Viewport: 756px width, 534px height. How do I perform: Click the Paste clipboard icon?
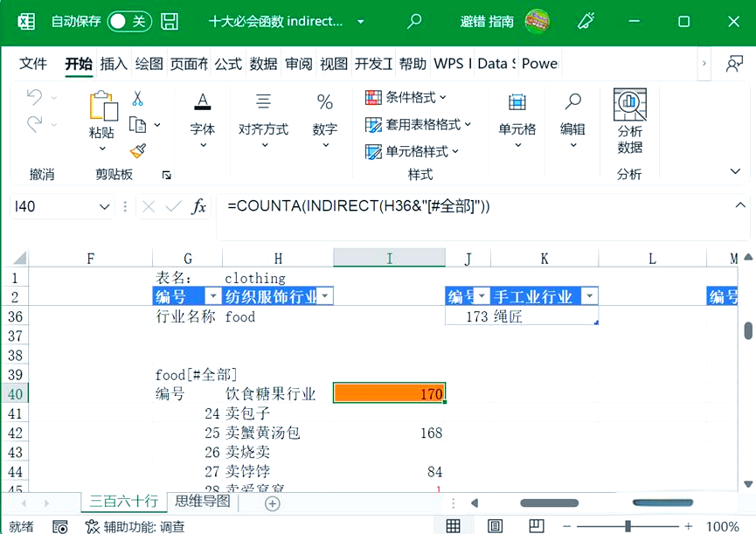point(103,106)
